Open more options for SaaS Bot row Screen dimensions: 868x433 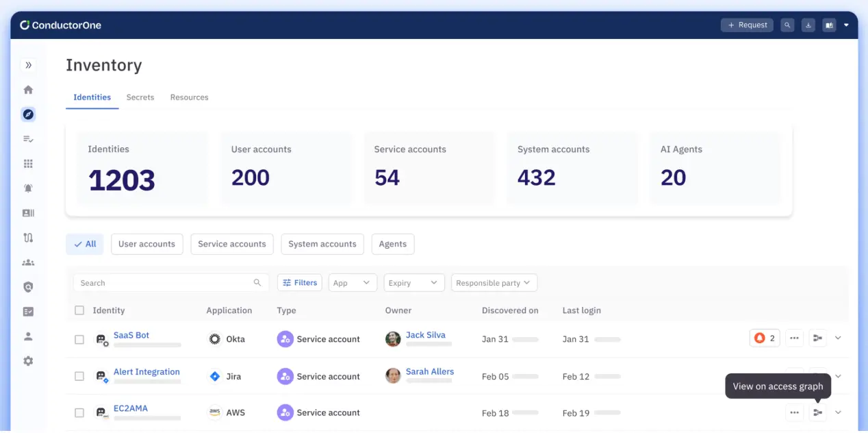794,338
